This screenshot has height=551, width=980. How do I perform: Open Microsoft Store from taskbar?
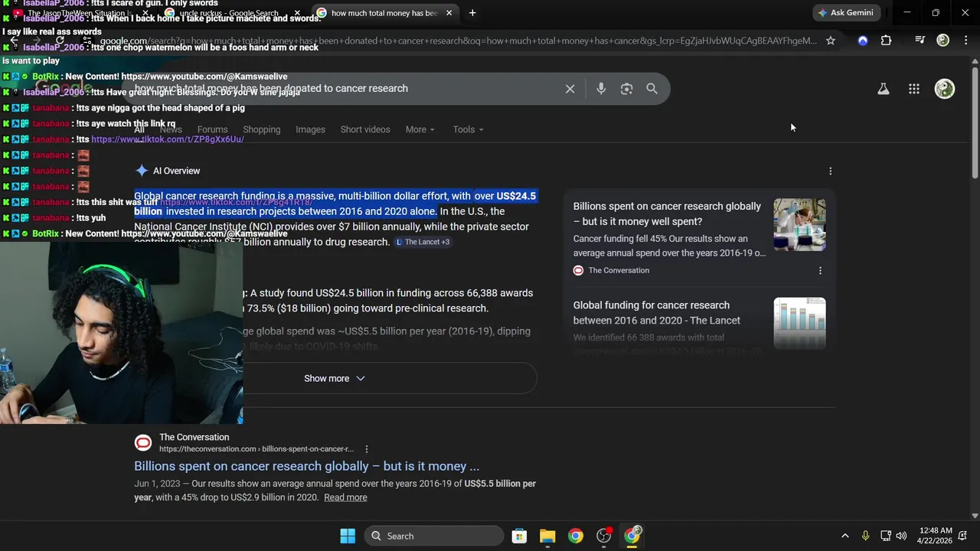(519, 536)
